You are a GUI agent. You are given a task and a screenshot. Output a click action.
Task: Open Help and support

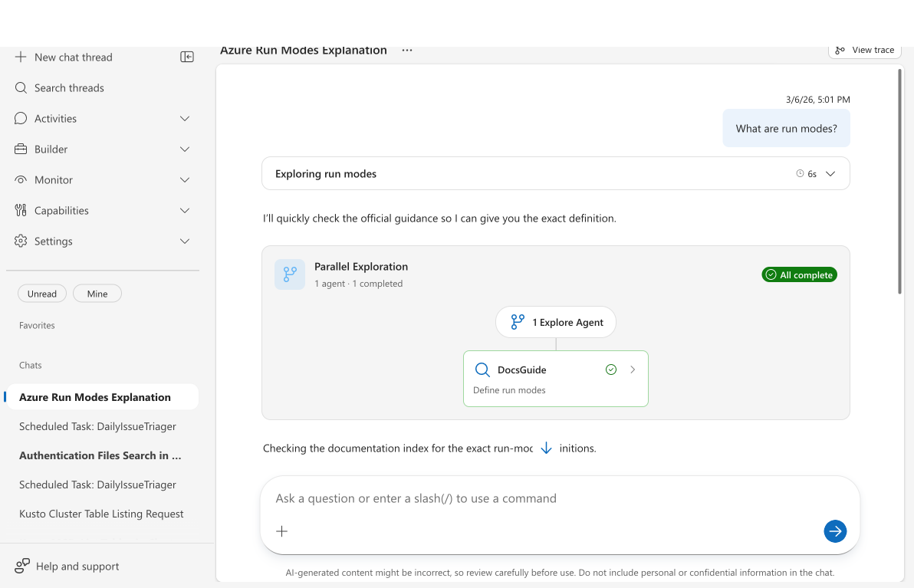coord(77,567)
